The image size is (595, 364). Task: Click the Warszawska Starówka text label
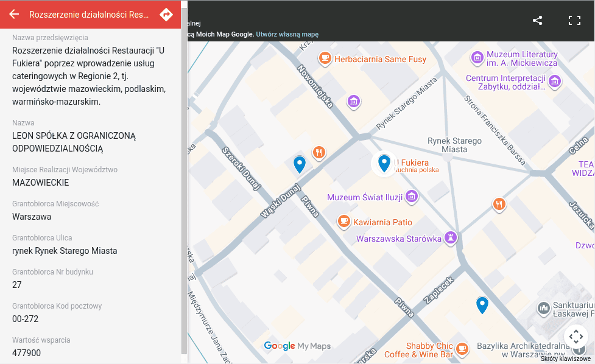click(398, 239)
